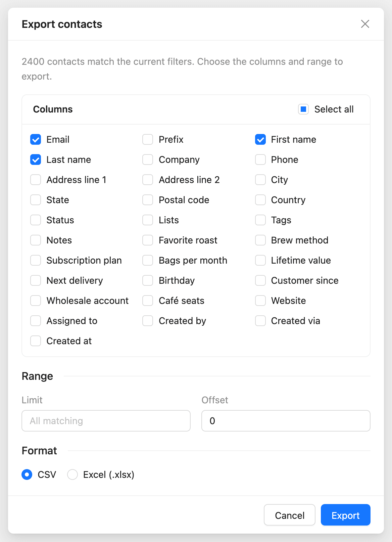Toggle the Select all checkbox
This screenshot has height=542, width=392.
pos(303,109)
